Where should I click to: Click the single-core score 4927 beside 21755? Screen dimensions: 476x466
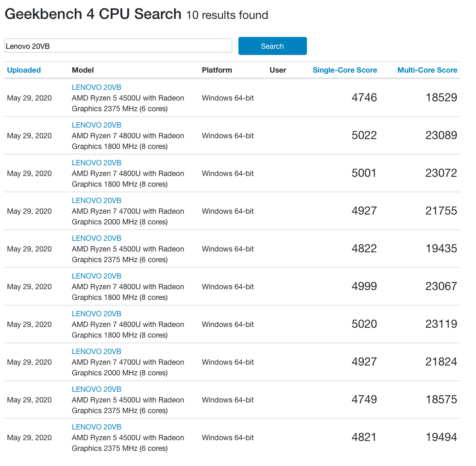coord(364,211)
